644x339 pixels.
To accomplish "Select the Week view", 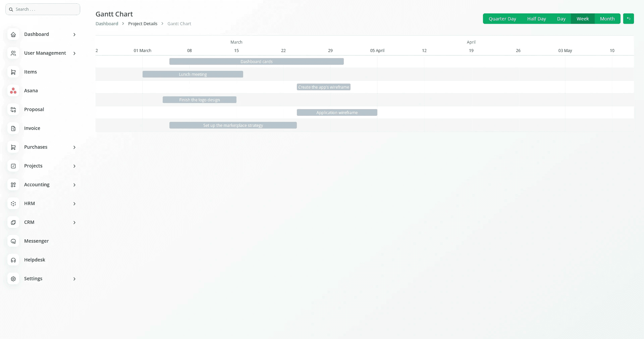I will pyautogui.click(x=583, y=19).
